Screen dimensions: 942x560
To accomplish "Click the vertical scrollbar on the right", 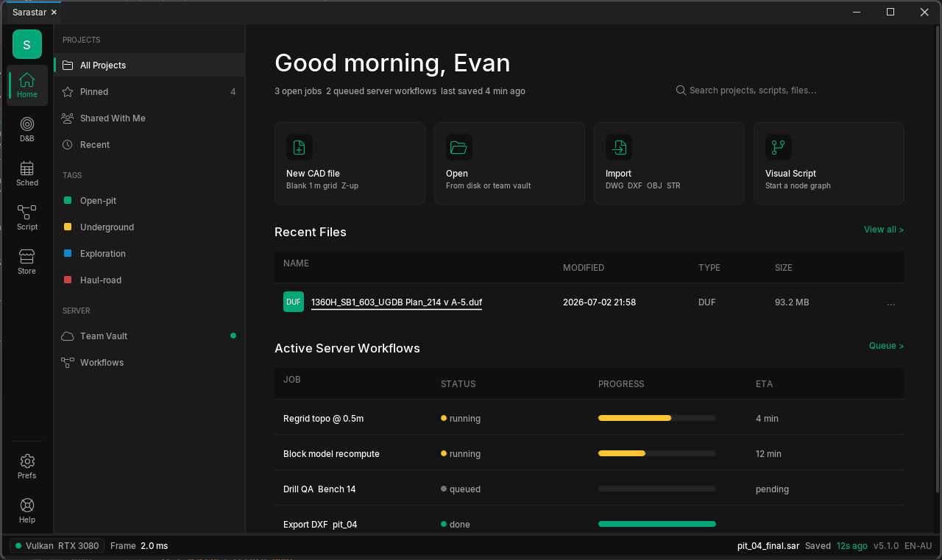I will (x=937, y=261).
